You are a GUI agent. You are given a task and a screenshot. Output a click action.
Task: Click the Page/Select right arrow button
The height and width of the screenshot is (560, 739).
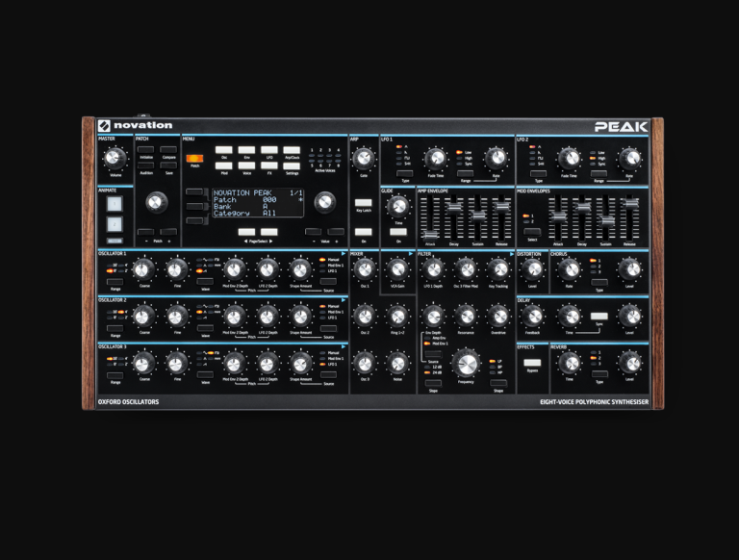pos(269,232)
